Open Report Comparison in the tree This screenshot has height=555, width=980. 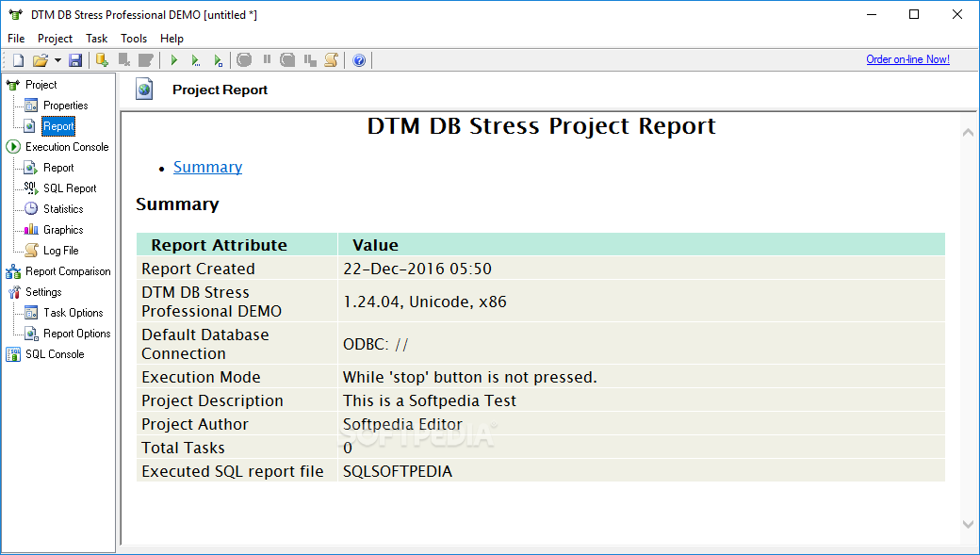(x=68, y=271)
